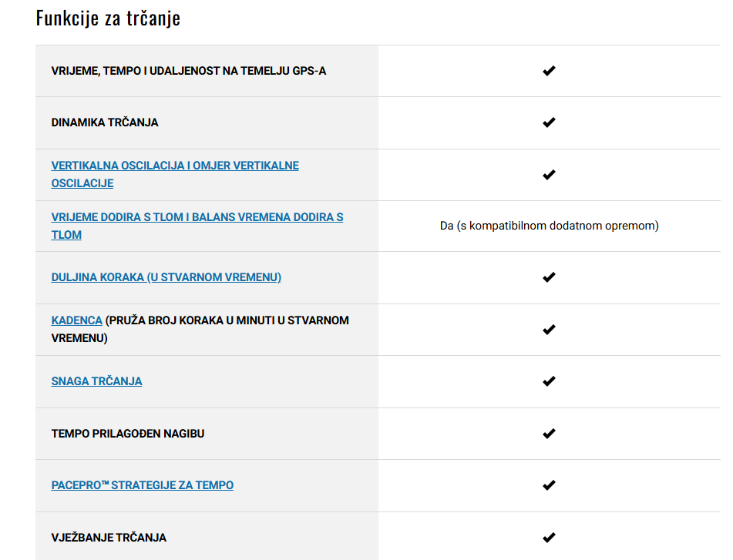
Task: Open the Vertikalna oscilacija i omjer link
Action: (175, 174)
